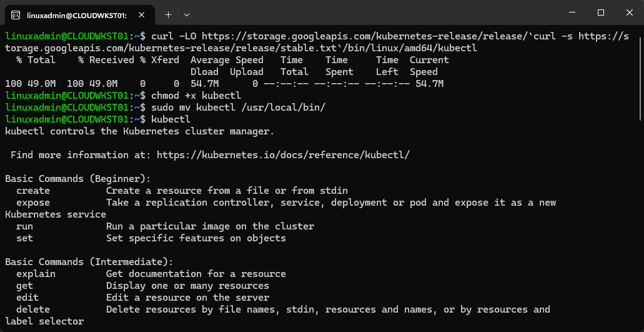Close the terminal window

629,13
